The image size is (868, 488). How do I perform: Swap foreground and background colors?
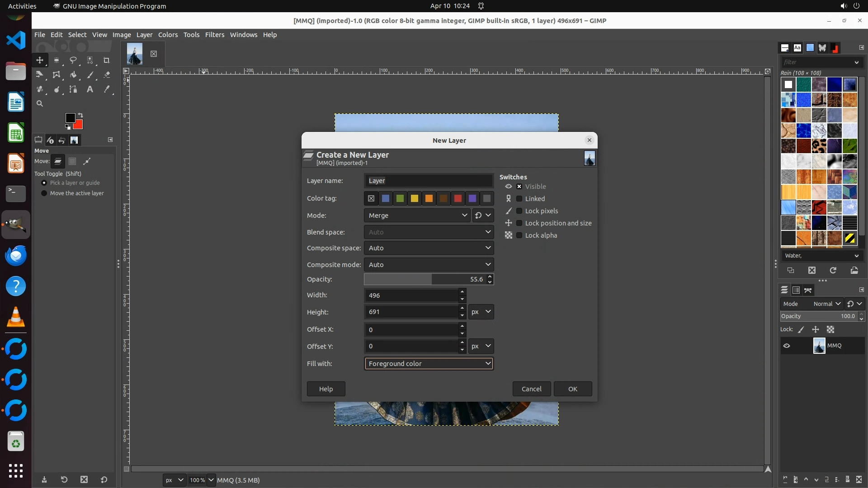click(80, 115)
